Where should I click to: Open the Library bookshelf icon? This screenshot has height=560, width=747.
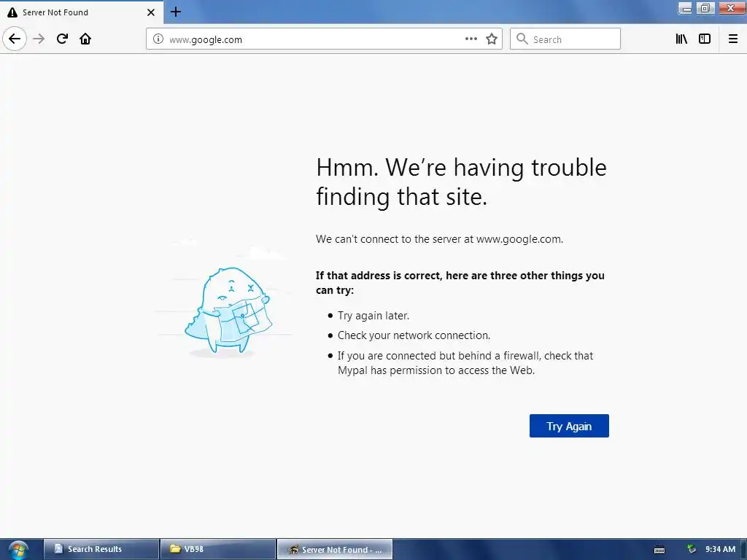tap(681, 39)
